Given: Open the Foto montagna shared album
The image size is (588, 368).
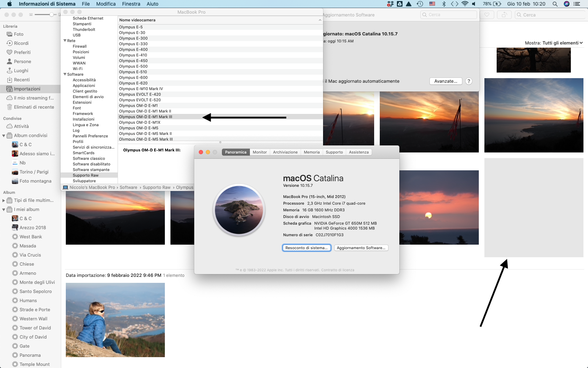Looking at the screenshot, I should click(35, 181).
